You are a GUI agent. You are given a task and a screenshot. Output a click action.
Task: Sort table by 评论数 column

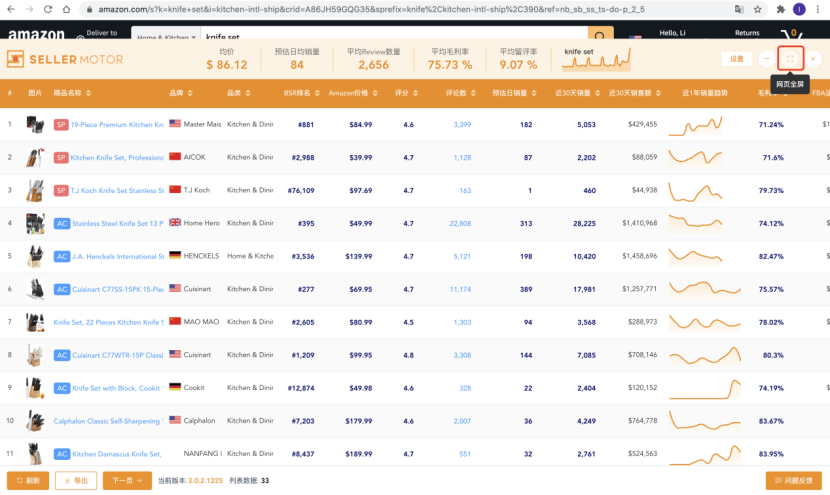pos(456,93)
